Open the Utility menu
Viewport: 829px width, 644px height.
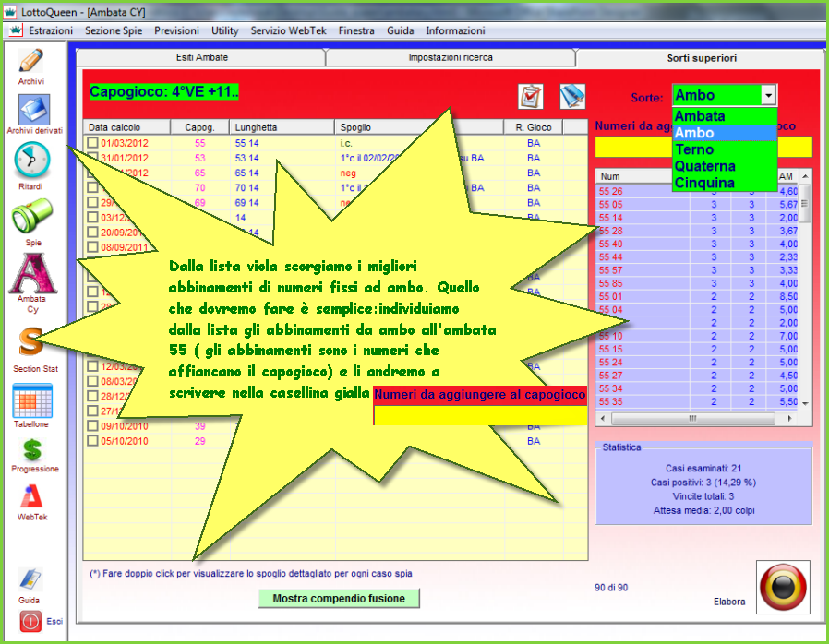pos(224,30)
